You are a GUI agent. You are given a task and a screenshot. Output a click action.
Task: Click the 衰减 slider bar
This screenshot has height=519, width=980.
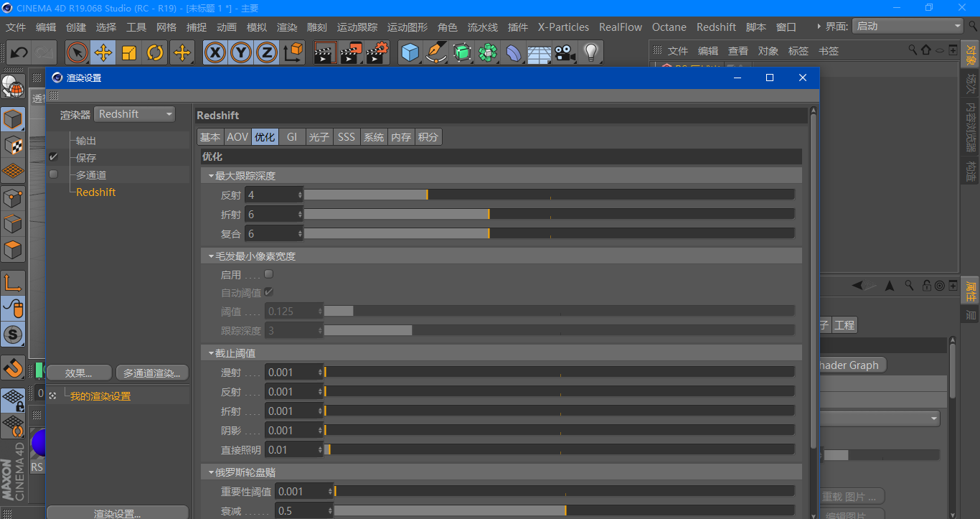(x=565, y=510)
